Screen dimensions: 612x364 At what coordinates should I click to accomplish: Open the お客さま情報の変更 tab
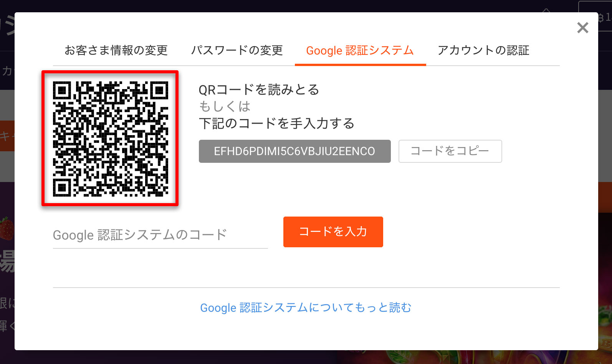point(116,50)
